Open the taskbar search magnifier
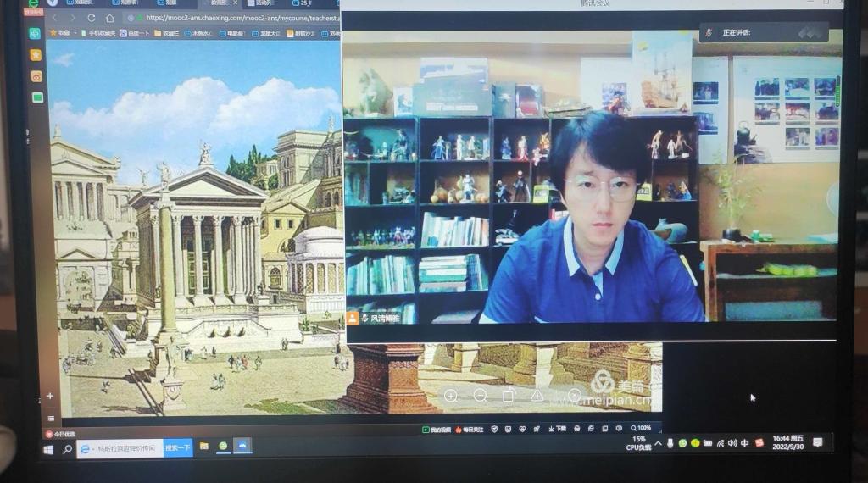Screen dimensions: 868x483 point(67,449)
